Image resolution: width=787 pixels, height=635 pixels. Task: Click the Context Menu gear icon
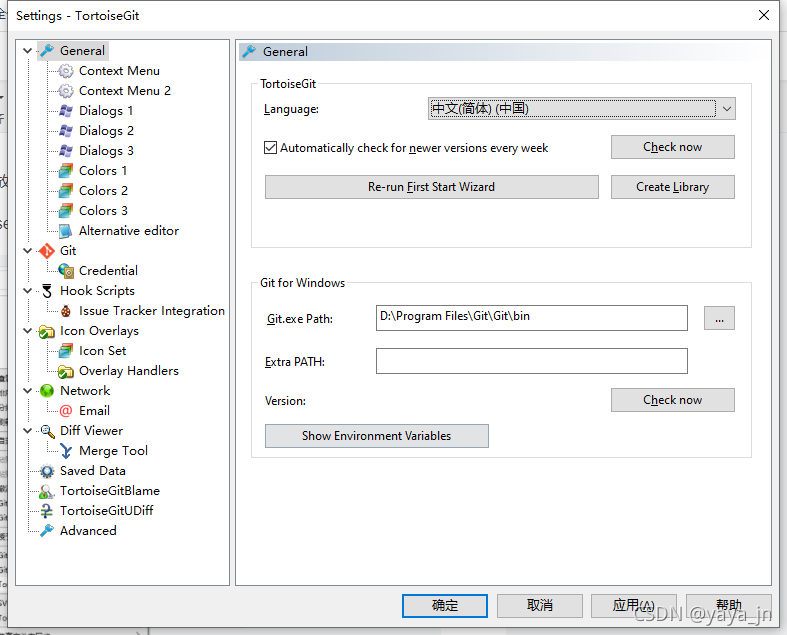[66, 71]
